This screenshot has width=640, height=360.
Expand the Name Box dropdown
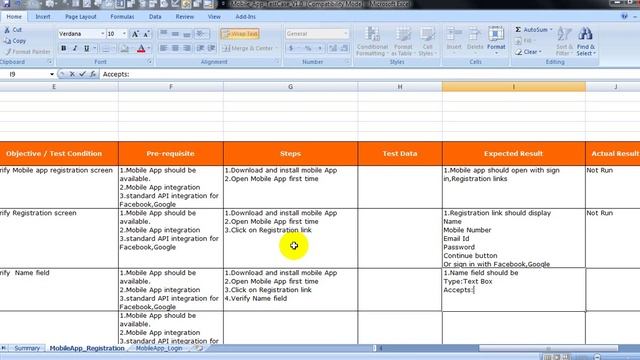[x=52, y=74]
